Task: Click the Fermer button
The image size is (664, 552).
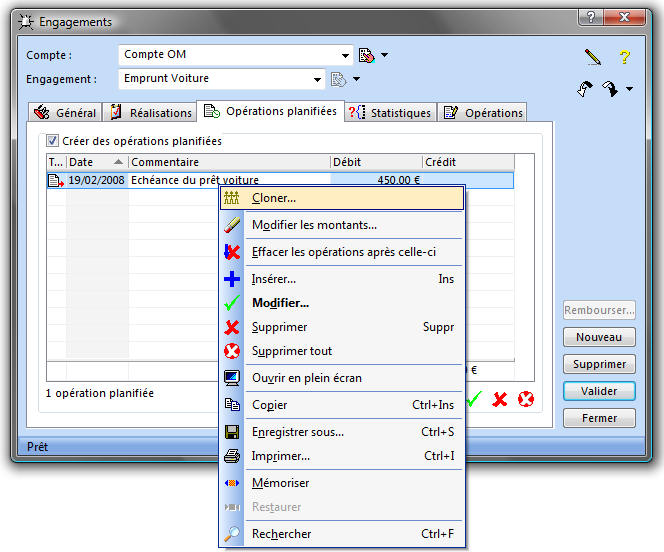Action: (x=599, y=418)
